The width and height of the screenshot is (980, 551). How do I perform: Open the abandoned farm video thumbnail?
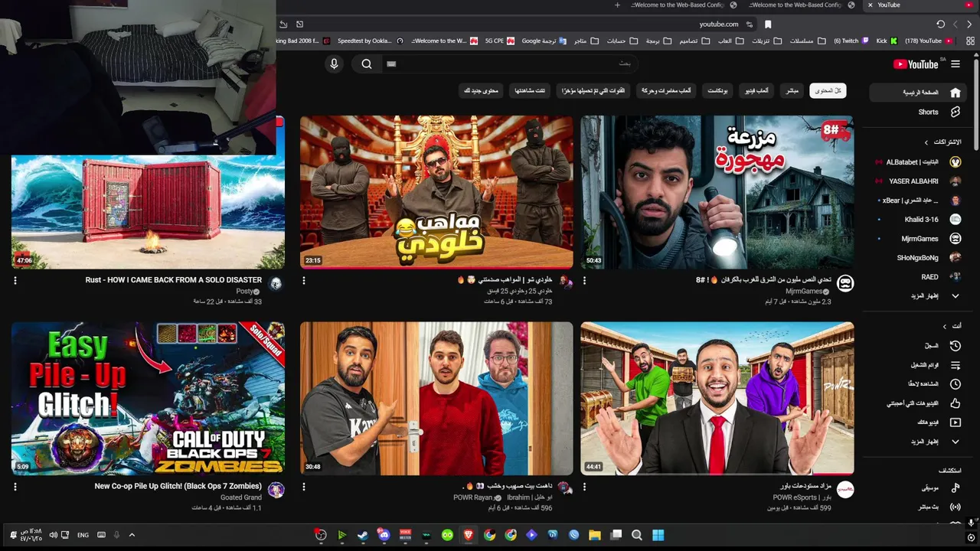(717, 192)
